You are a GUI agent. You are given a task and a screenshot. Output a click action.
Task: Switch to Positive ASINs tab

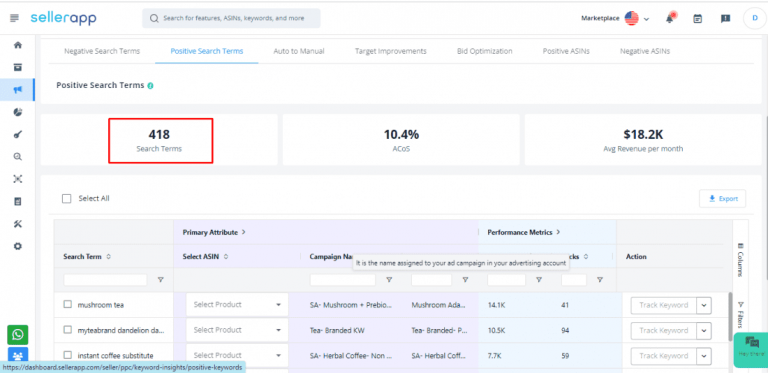point(566,51)
